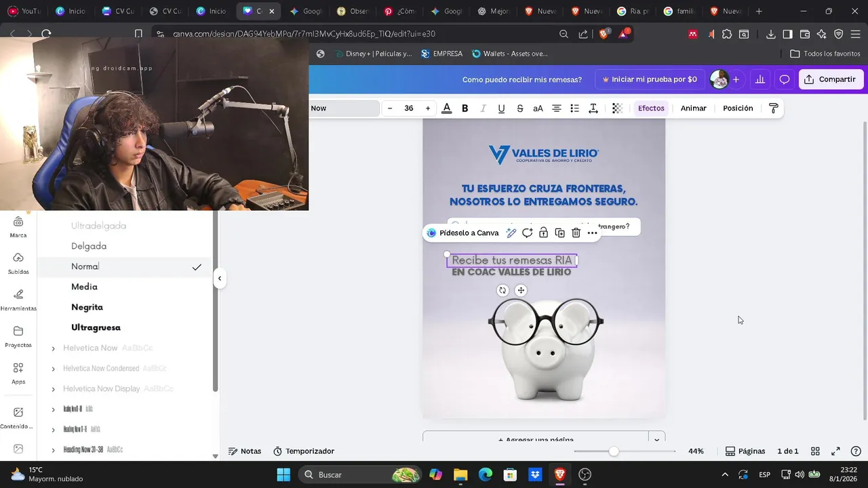868x488 pixels.
Task: Open the Posición panel
Action: [x=738, y=108]
